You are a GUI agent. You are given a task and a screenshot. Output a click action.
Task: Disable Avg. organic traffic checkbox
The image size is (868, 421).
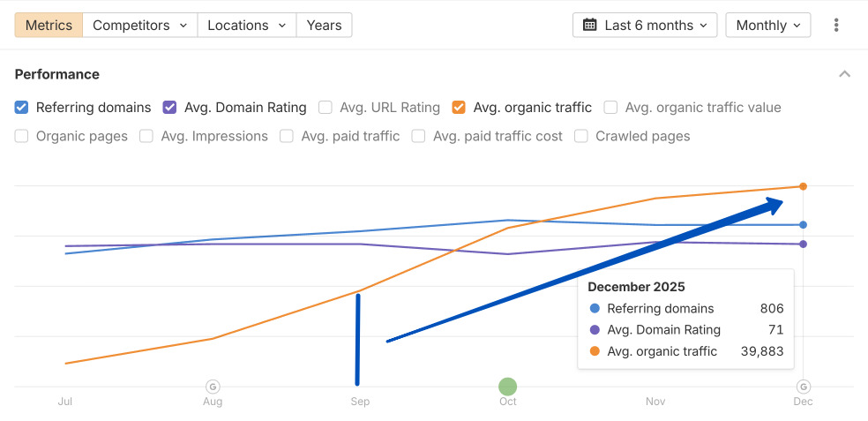coord(459,108)
